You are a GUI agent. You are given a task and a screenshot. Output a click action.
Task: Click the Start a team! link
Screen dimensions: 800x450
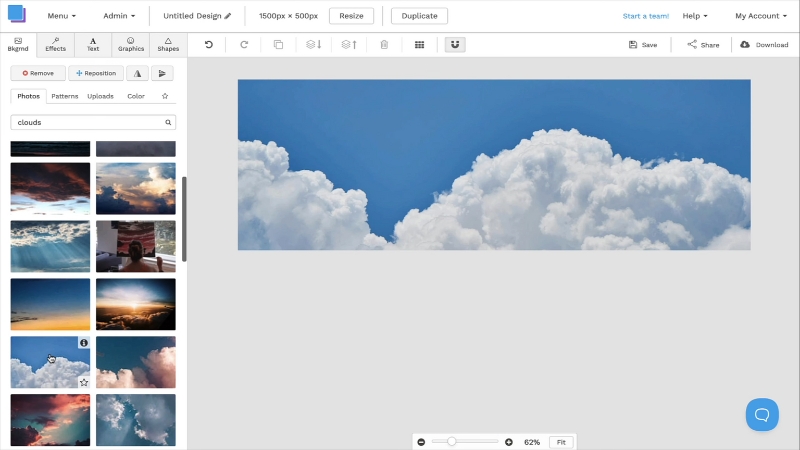(645, 16)
